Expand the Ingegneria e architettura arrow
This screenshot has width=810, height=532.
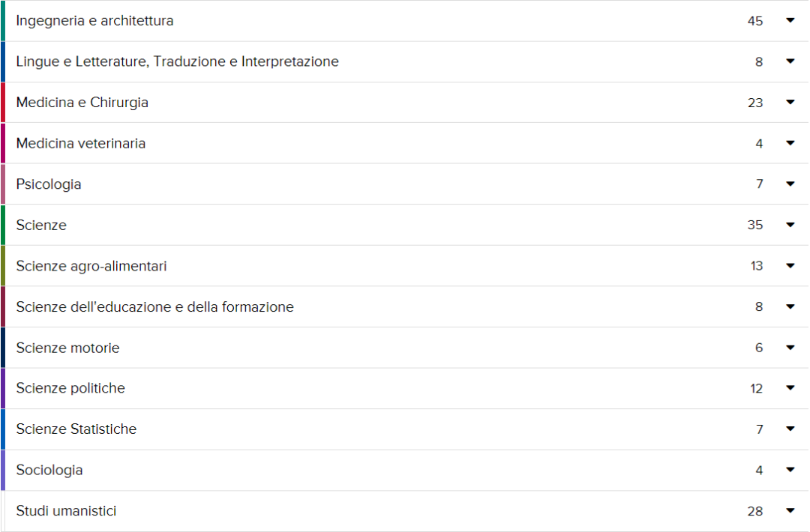coord(790,20)
